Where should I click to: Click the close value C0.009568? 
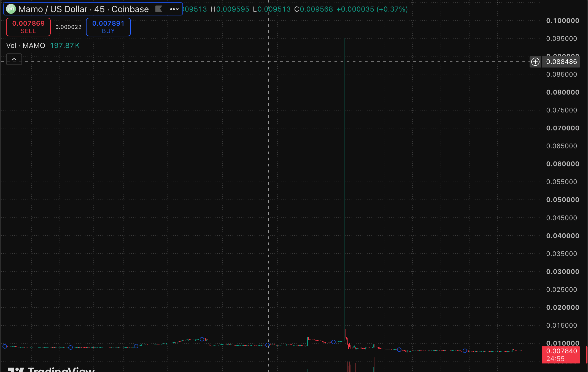(314, 9)
